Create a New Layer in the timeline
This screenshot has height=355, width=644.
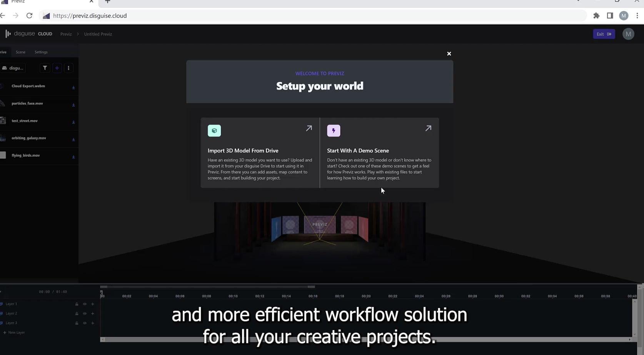pos(14,333)
